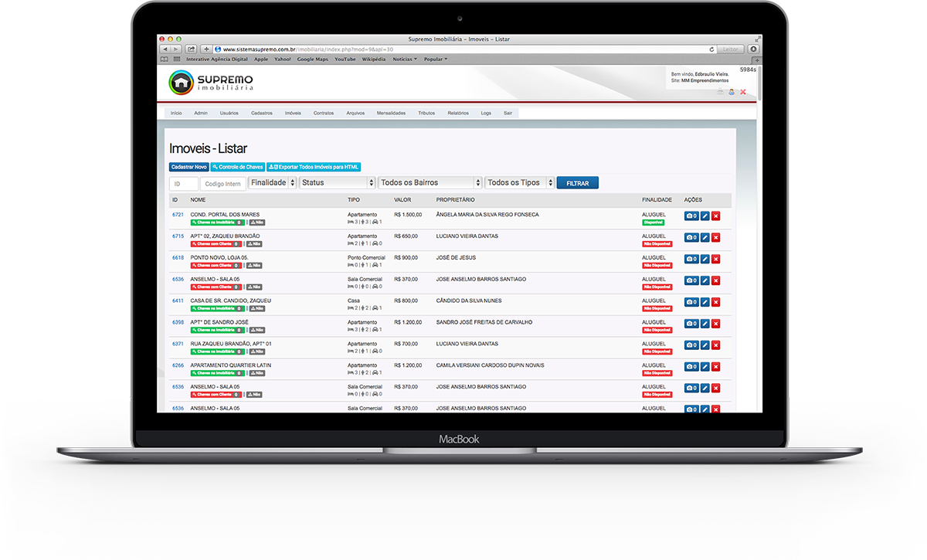Click Chaves com Cliente badge for ID 6715

216,244
